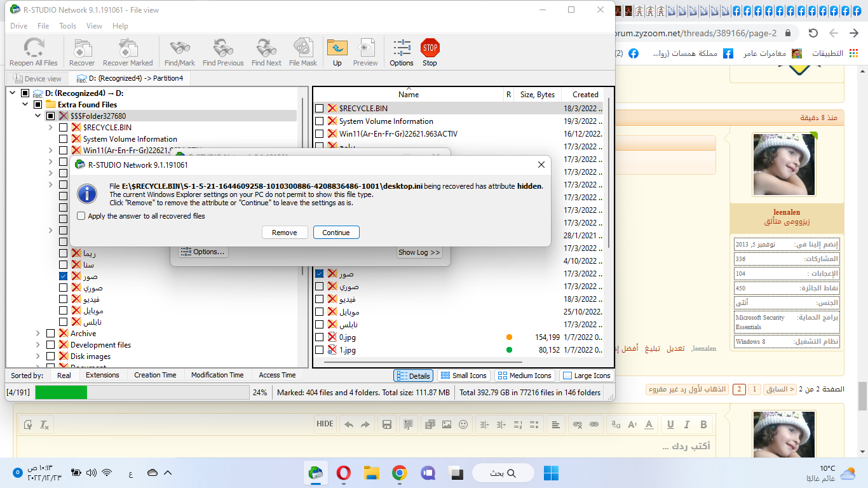Click underline U icon in forum editor
868x488 pixels.
pyautogui.click(x=670, y=424)
